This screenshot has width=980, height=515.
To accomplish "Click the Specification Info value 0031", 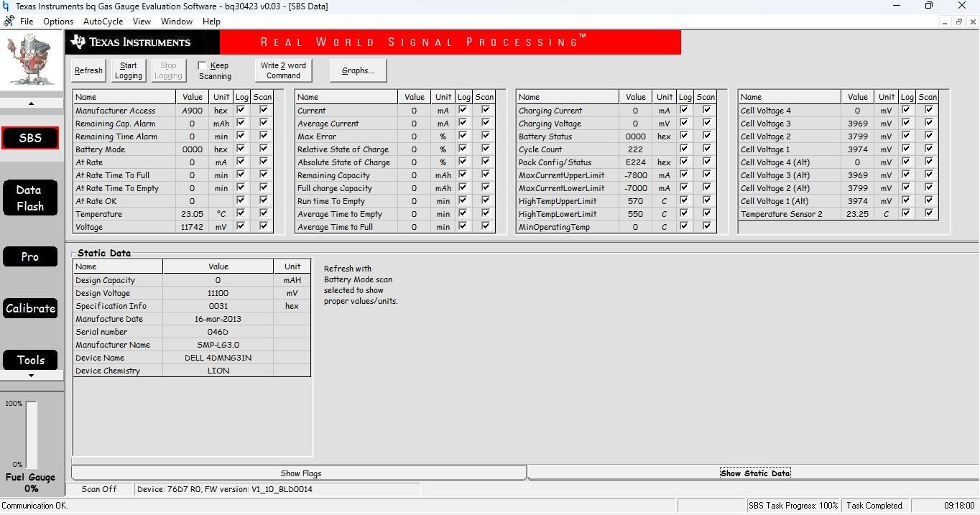I will point(218,306).
